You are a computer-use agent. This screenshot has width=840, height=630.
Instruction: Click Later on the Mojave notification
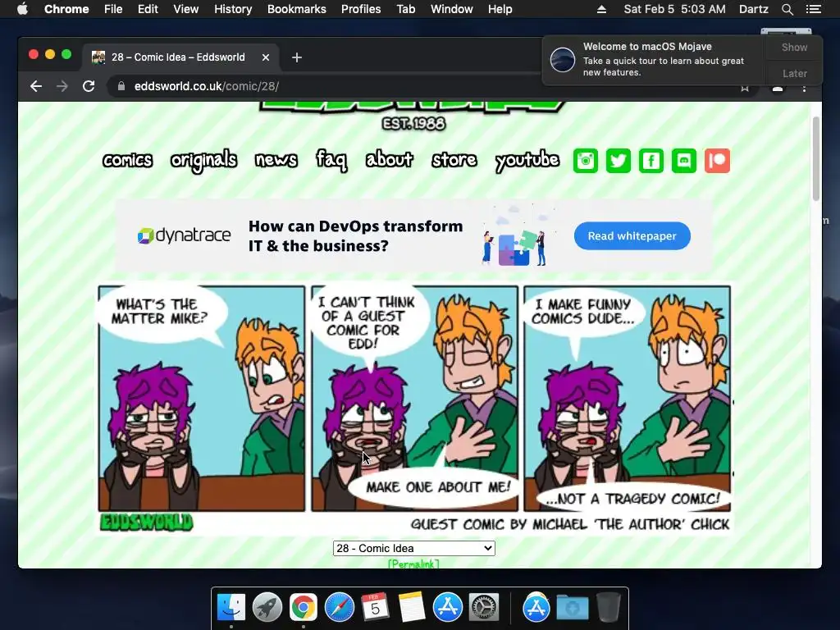coord(794,73)
